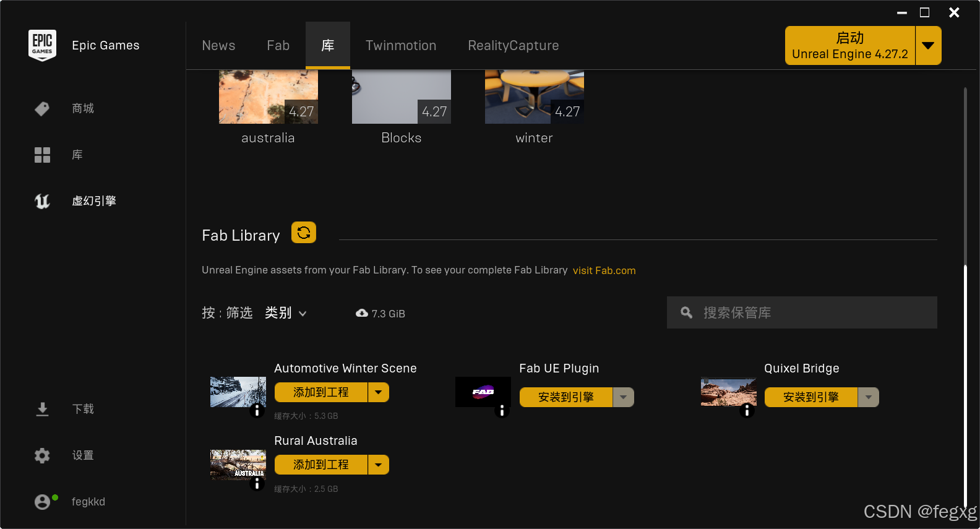Click the Rural Australia thumbnail

pos(238,465)
